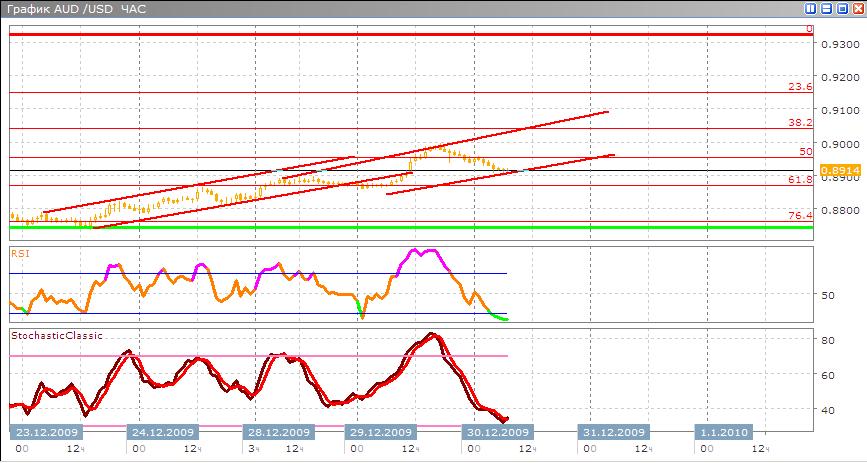Click the 61.8 Fibonacci level label
The width and height of the screenshot is (867, 463).
coord(800,179)
